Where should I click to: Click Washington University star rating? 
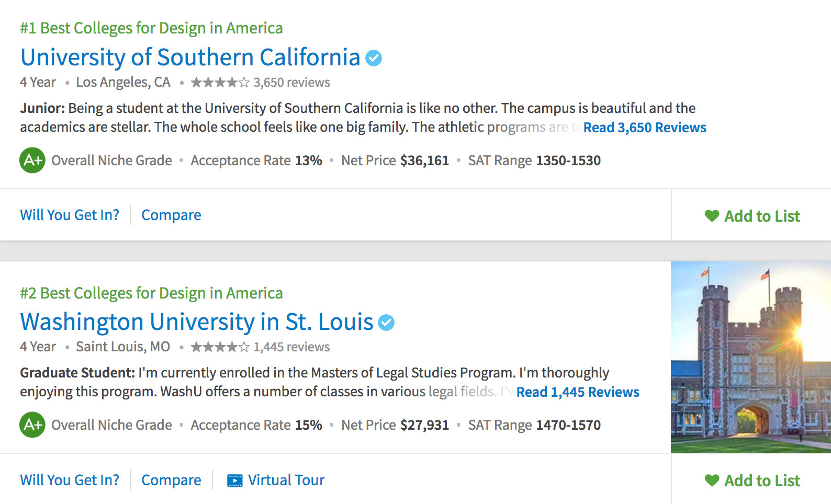click(220, 347)
